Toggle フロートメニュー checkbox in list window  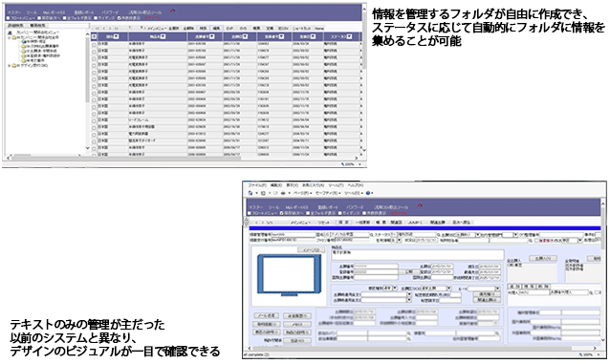pos(9,18)
